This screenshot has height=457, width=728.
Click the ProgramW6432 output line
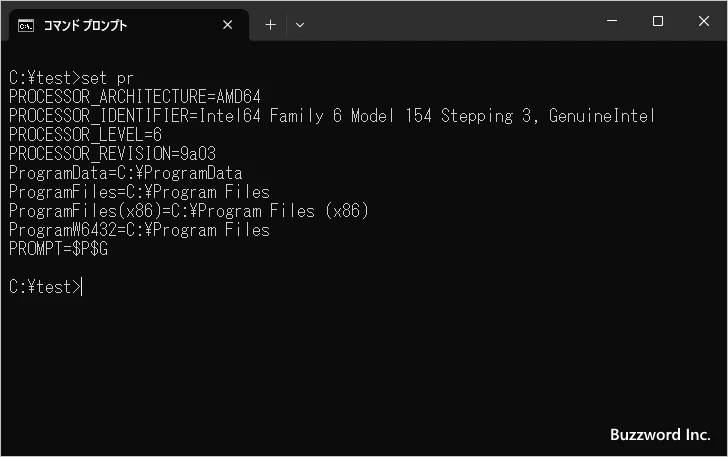click(x=139, y=230)
